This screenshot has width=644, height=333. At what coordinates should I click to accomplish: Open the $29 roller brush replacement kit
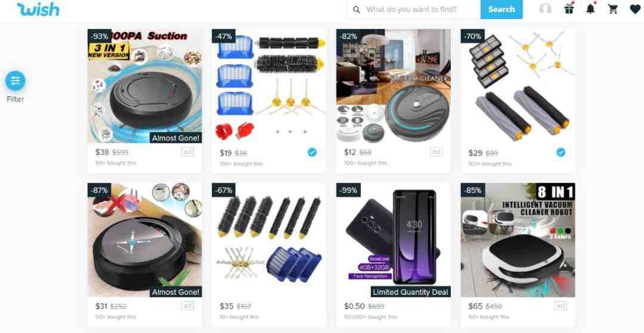518,86
